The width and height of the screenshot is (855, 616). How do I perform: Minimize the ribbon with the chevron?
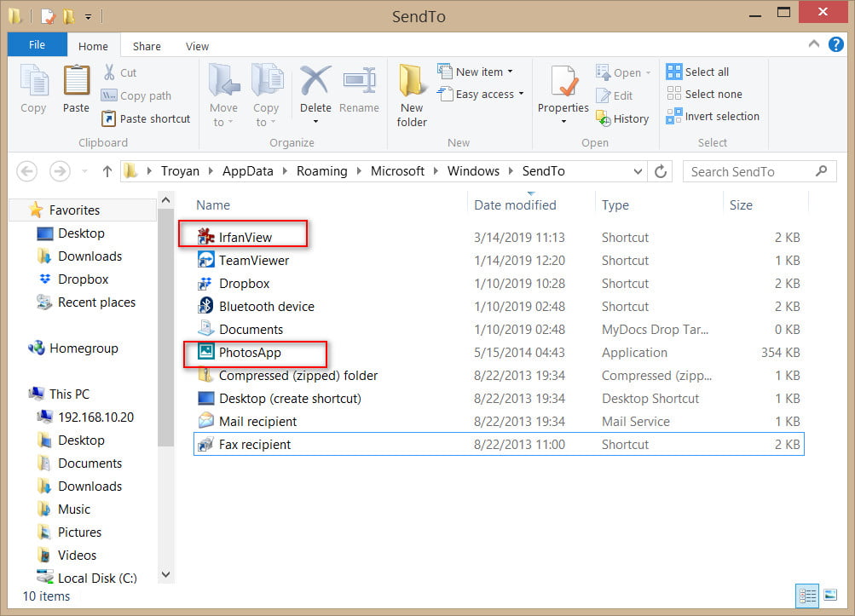[x=813, y=44]
